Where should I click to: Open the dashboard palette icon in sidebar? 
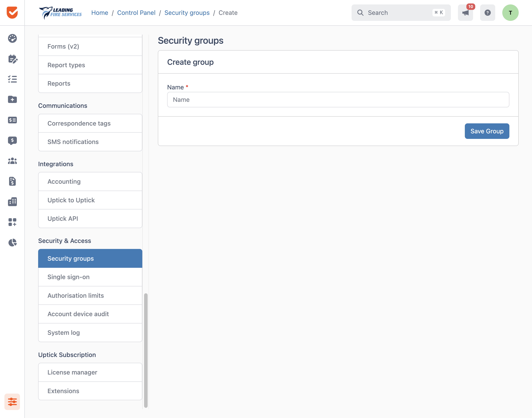[x=12, y=38]
